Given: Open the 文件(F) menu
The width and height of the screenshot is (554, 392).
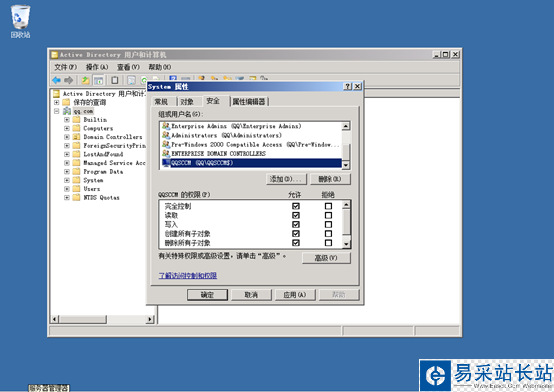Looking at the screenshot, I should pos(65,67).
